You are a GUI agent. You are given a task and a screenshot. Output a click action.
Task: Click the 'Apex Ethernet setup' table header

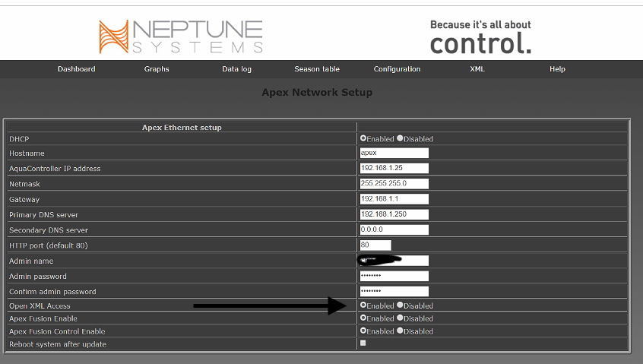point(182,128)
